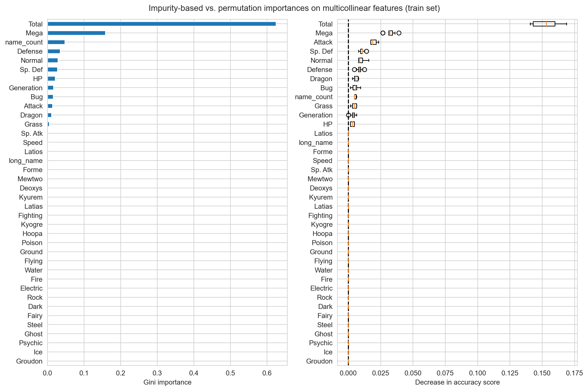Click the right outlier circle of Mega boxplot
The image size is (588, 391).
399,33
